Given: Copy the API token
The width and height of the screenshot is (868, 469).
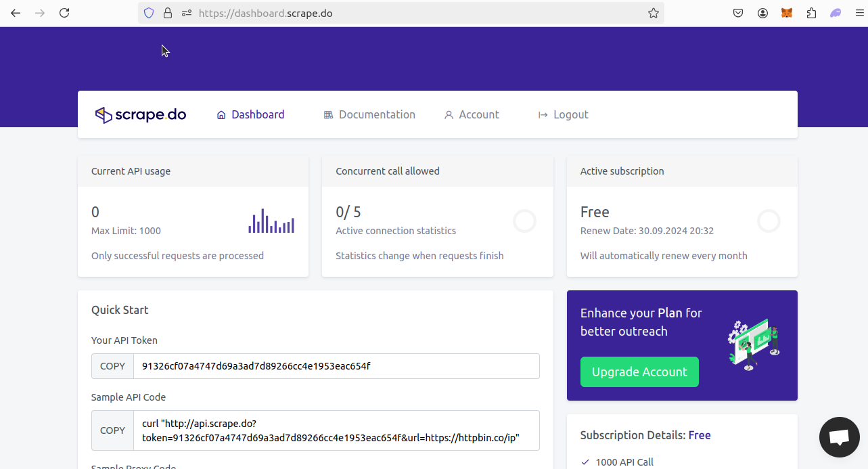Looking at the screenshot, I should click(x=112, y=366).
